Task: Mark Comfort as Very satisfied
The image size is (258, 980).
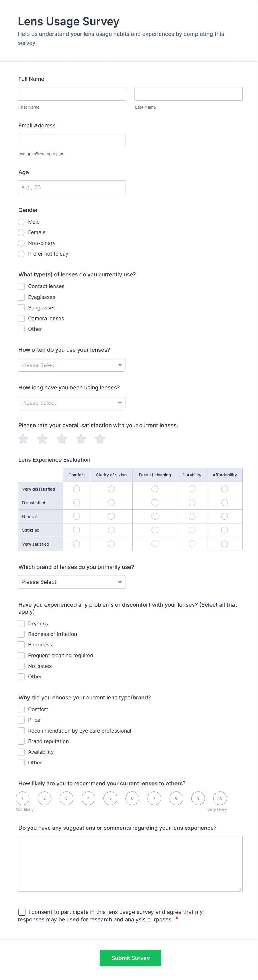Action: click(76, 544)
